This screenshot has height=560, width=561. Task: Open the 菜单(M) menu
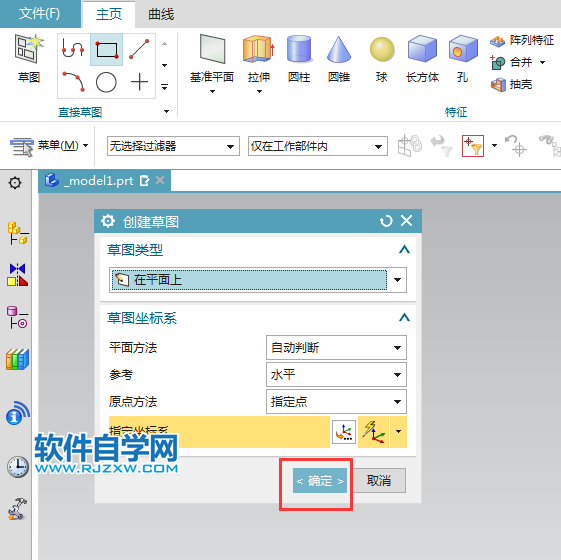[49, 146]
